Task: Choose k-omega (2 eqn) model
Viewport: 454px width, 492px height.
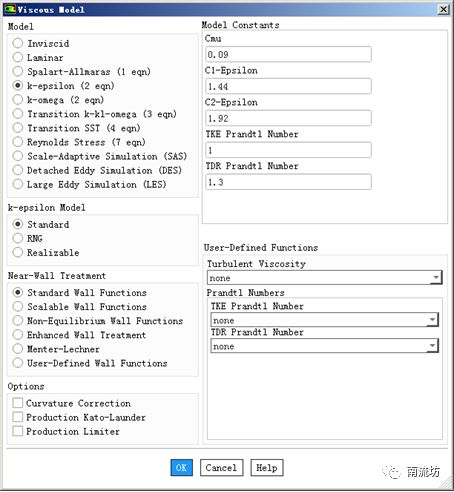Action: point(18,100)
